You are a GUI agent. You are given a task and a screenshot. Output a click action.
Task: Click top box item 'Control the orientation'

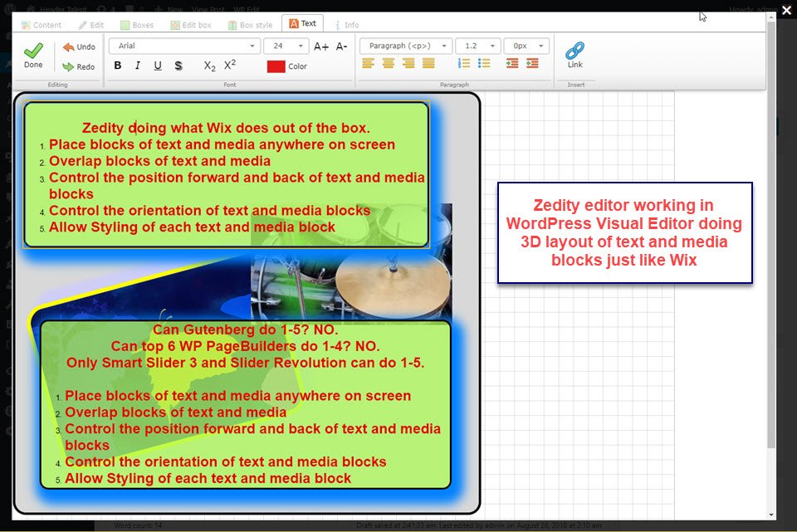[209, 210]
